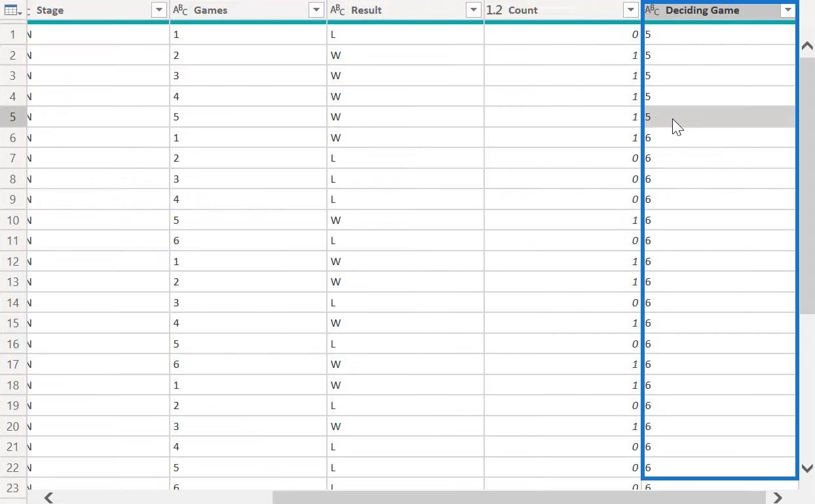Click Result cell 'L' in row 14
The height and width of the screenshot is (504, 815).
point(406,303)
